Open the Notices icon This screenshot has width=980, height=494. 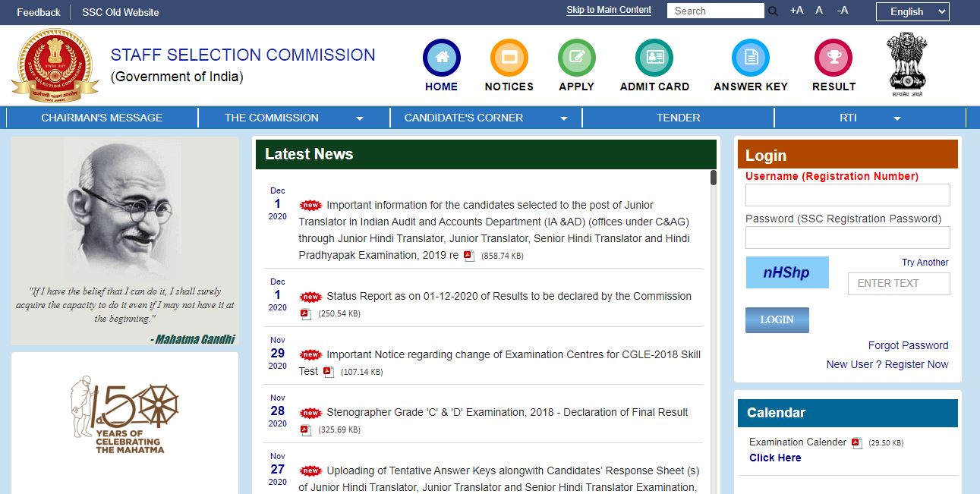pos(509,58)
